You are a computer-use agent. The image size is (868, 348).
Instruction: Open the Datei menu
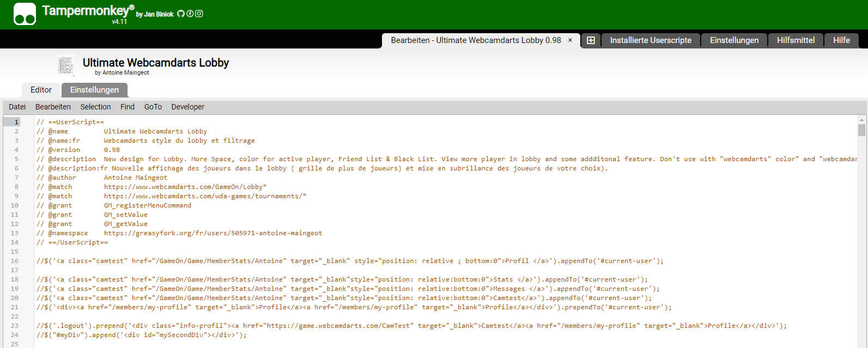pos(17,107)
